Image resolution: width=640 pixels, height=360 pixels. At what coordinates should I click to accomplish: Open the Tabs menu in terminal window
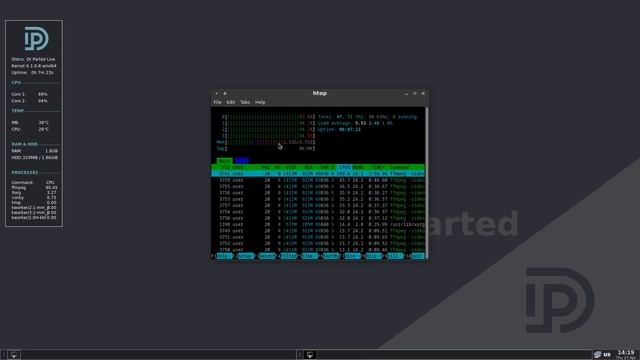pyautogui.click(x=245, y=102)
